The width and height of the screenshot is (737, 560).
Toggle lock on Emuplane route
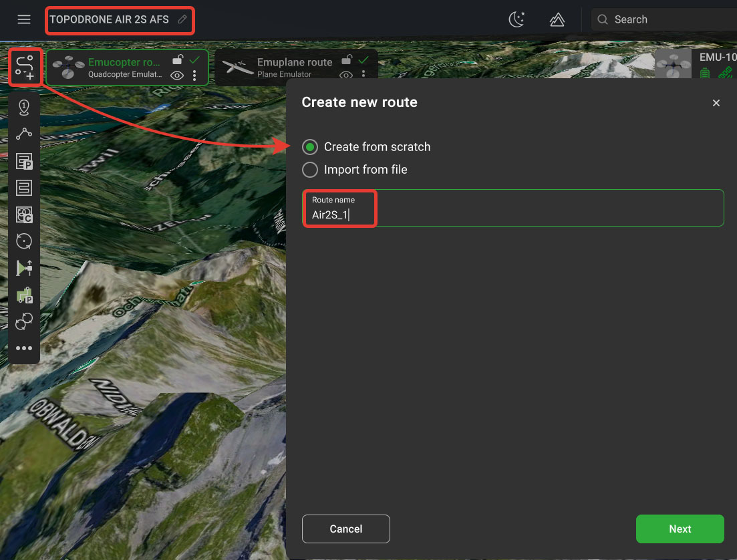click(347, 59)
